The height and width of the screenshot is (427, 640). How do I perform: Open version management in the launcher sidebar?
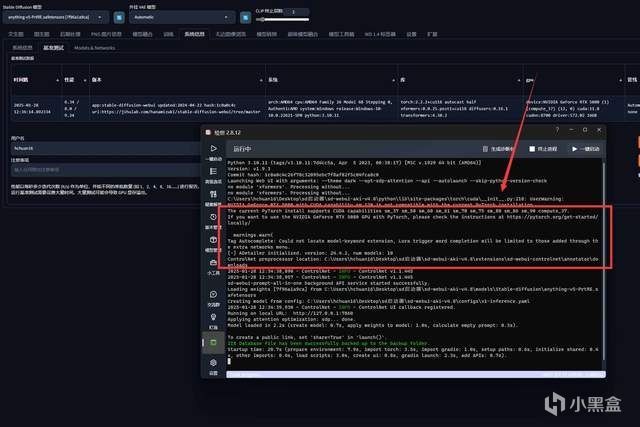[x=213, y=217]
